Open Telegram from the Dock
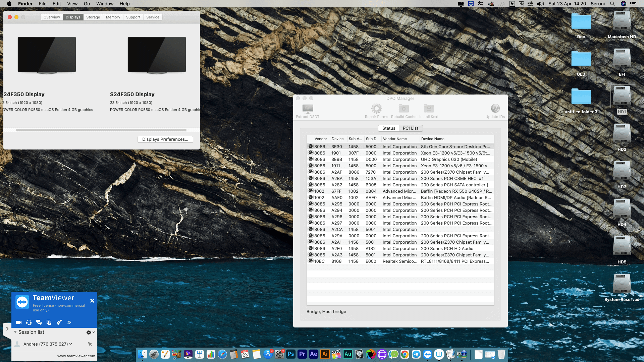Image resolution: width=644 pixels, height=362 pixels. click(x=417, y=354)
